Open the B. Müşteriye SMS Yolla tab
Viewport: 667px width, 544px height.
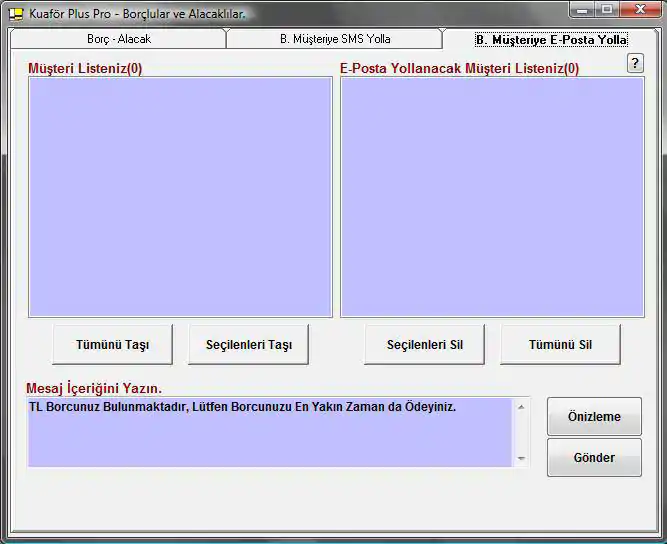pyautogui.click(x=334, y=39)
